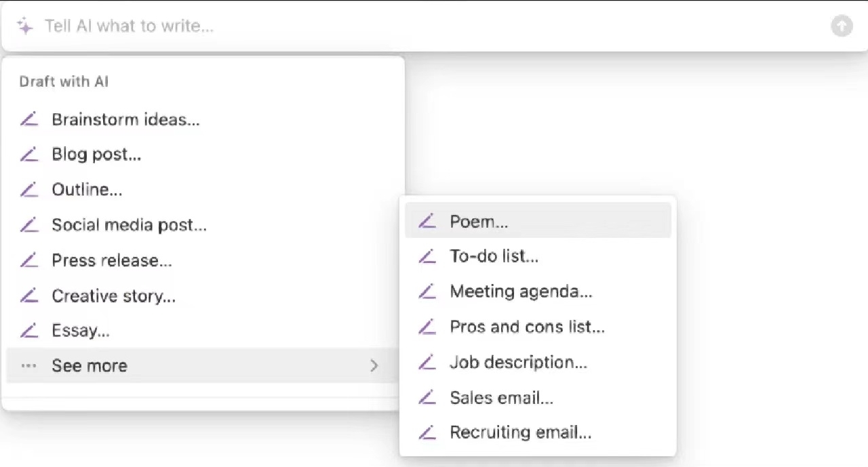Select Social media post option
This screenshot has height=467, width=868.
(x=129, y=225)
